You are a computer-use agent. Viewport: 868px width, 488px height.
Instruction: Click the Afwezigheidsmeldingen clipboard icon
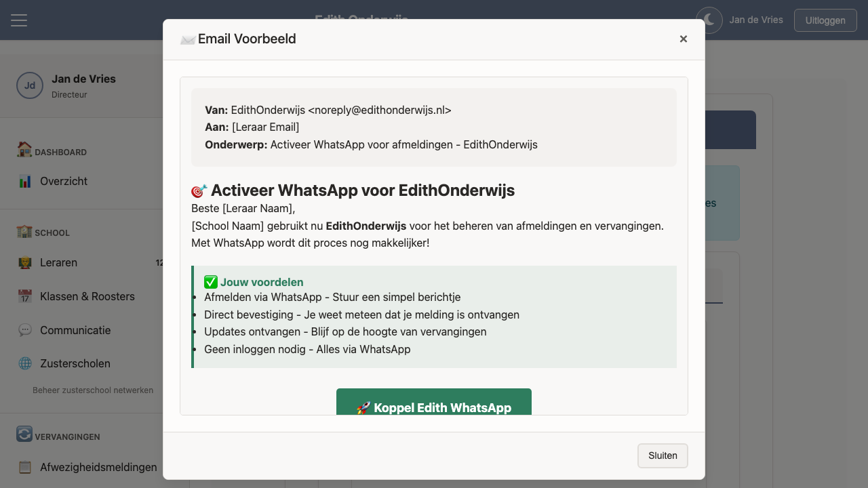(25, 467)
